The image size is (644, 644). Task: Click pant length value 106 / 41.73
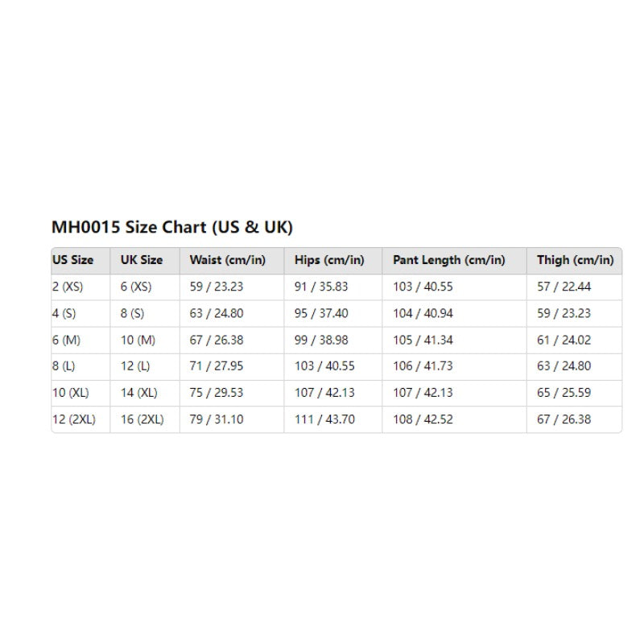click(x=423, y=366)
